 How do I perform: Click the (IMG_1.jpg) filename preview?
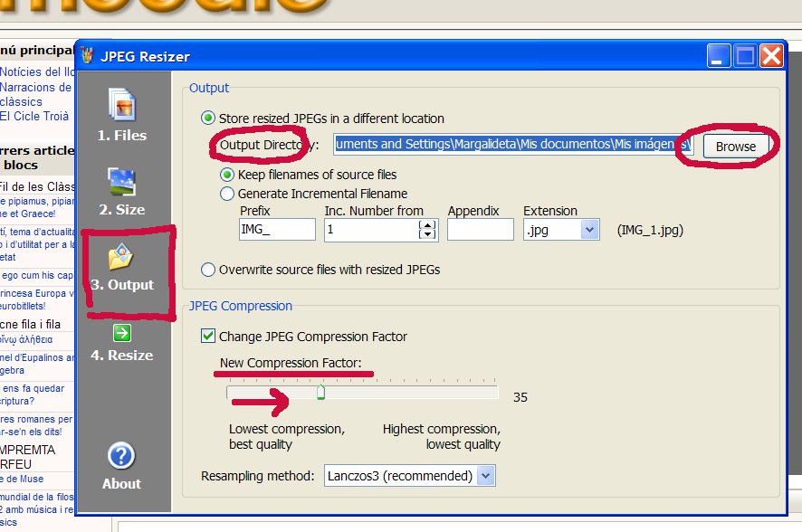(650, 231)
